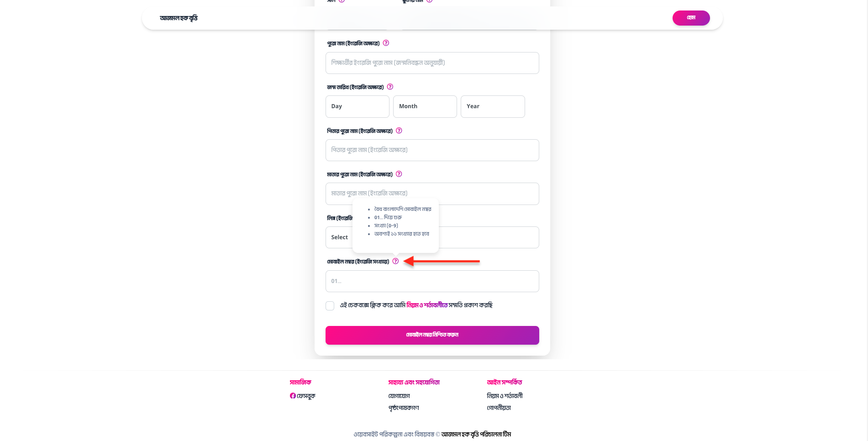Show help tooltip for mother's name
This screenshot has width=868, height=441.
click(x=399, y=174)
